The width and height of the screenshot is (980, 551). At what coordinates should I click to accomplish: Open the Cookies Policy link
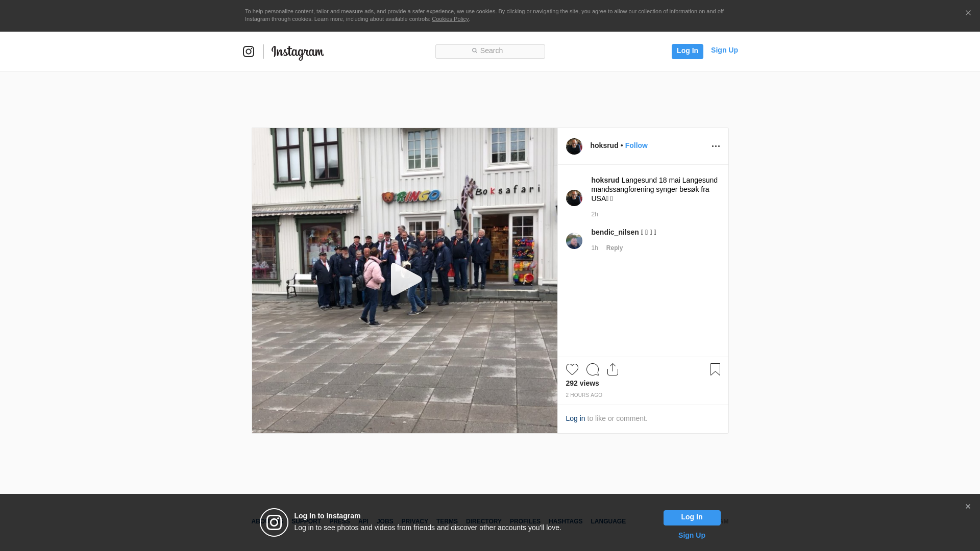click(450, 19)
